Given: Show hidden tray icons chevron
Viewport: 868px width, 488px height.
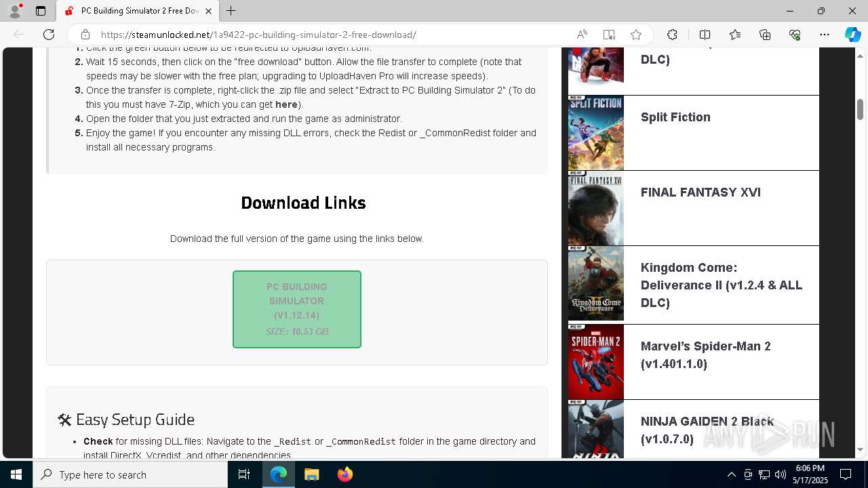Looking at the screenshot, I should tap(732, 474).
